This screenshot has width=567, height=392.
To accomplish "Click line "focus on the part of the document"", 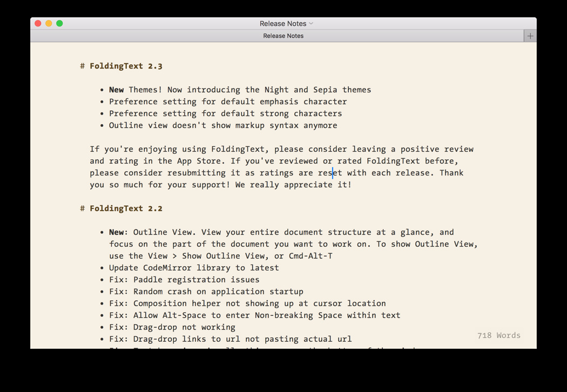I will (x=293, y=244).
